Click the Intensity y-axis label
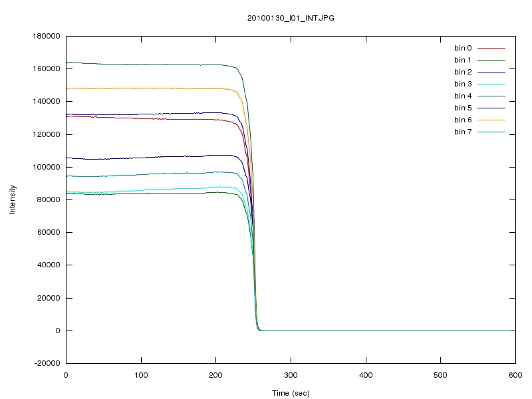532x399 pixels. point(12,199)
